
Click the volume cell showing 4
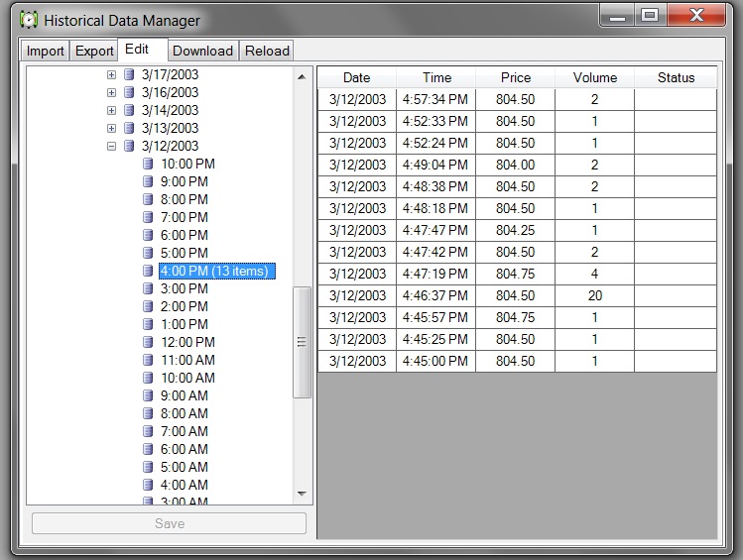point(594,274)
